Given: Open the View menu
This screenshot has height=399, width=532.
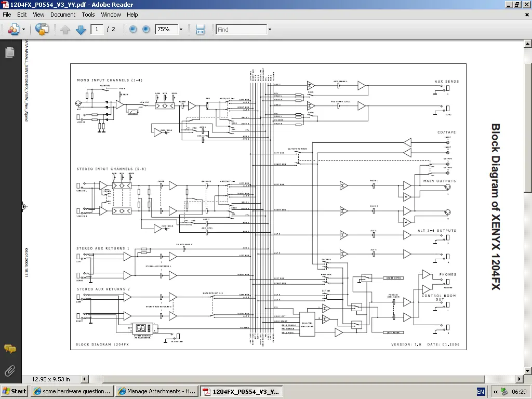Looking at the screenshot, I should pyautogui.click(x=38, y=15).
